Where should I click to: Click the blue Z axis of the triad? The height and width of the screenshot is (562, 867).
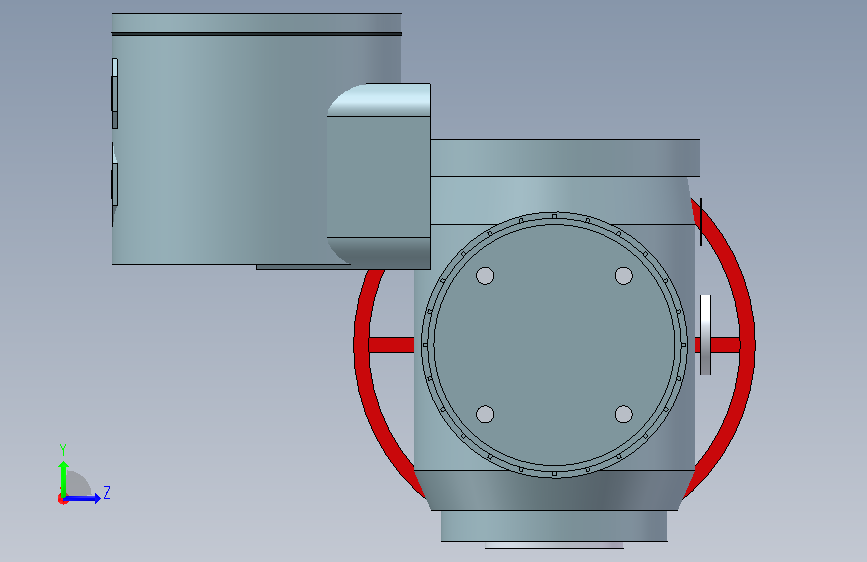[83, 498]
